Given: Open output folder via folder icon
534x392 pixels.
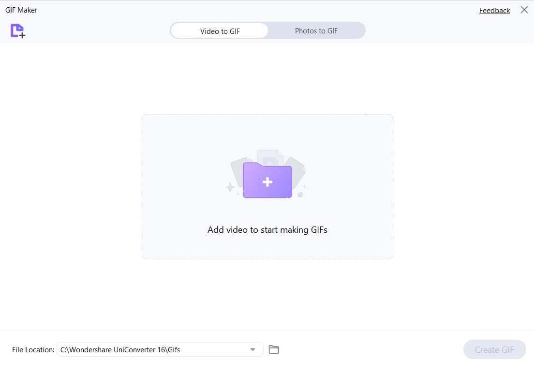Looking at the screenshot, I should 273,349.
